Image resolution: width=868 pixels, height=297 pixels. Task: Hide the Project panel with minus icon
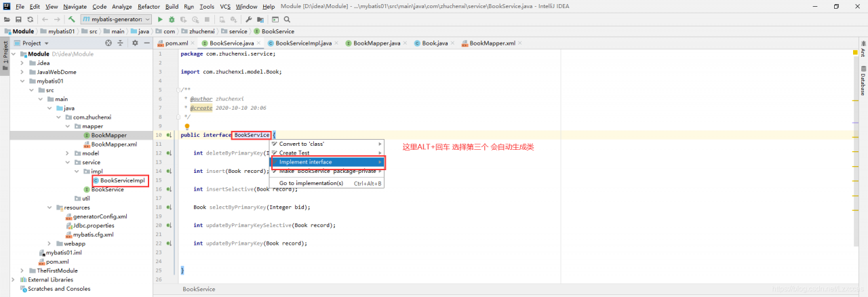pos(146,43)
